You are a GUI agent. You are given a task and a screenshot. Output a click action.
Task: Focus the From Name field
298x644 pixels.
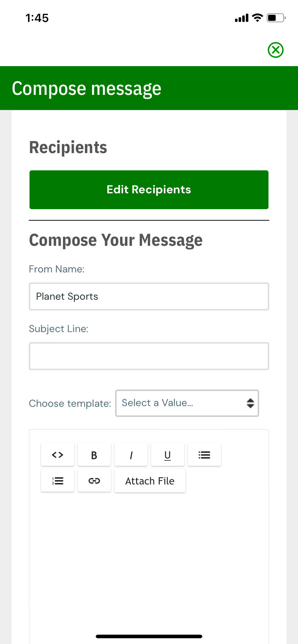click(149, 296)
